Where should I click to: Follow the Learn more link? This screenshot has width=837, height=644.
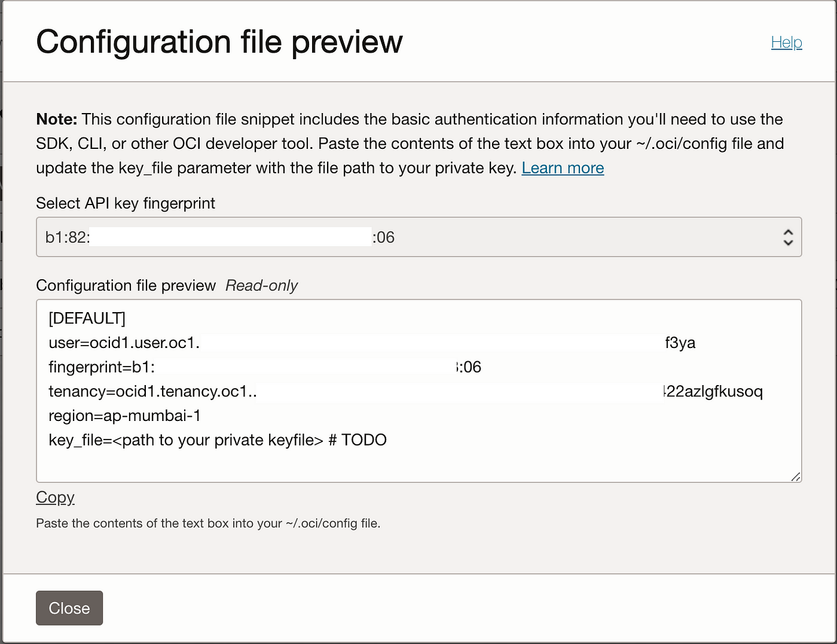click(x=563, y=168)
